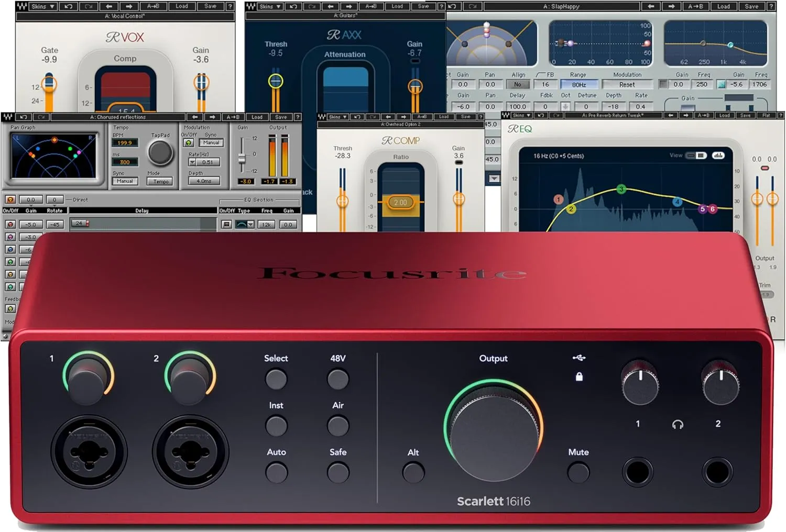Click the RComp Thresh slider handle
The image size is (786, 532).
click(343, 200)
